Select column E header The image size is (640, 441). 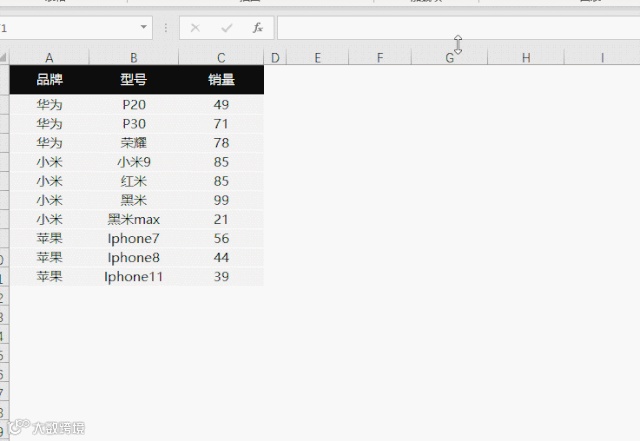click(x=318, y=58)
